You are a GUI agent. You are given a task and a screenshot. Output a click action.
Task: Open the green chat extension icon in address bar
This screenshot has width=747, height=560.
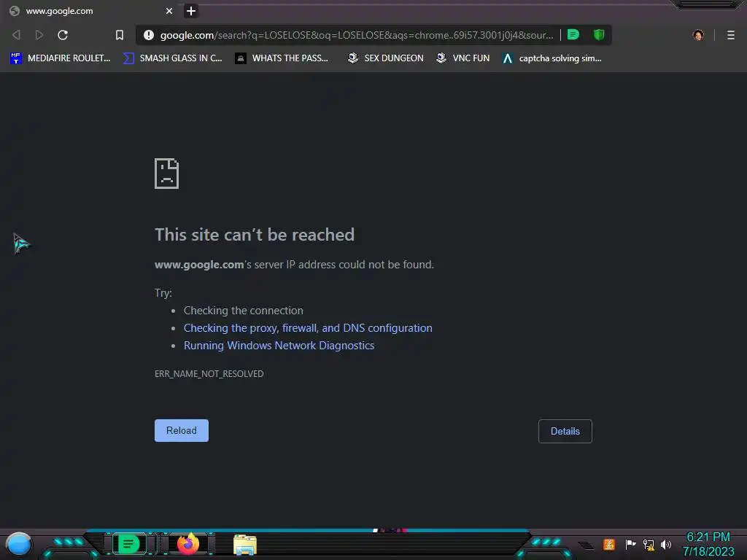tap(573, 34)
